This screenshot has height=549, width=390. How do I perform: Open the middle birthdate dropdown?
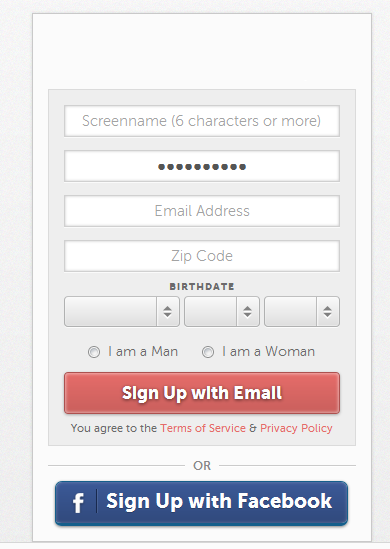point(222,312)
